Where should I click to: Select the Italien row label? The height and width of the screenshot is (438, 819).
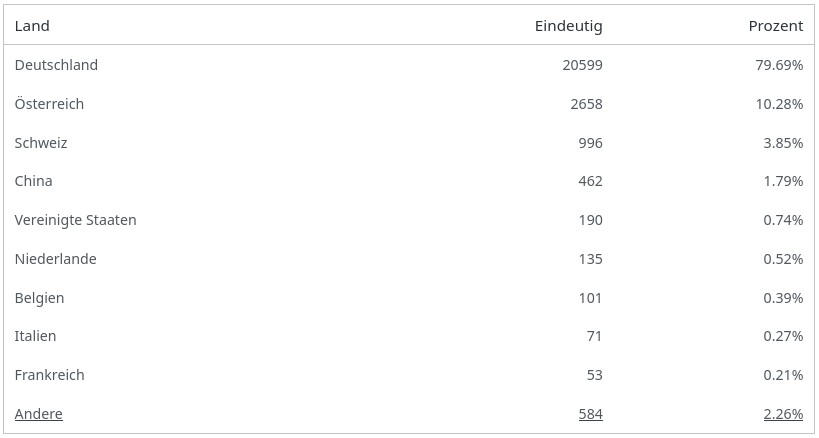point(35,336)
